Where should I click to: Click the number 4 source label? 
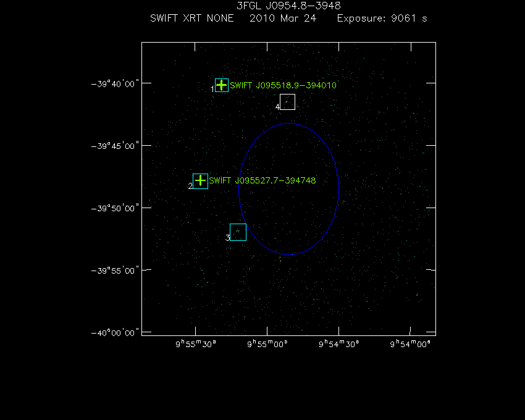(277, 107)
